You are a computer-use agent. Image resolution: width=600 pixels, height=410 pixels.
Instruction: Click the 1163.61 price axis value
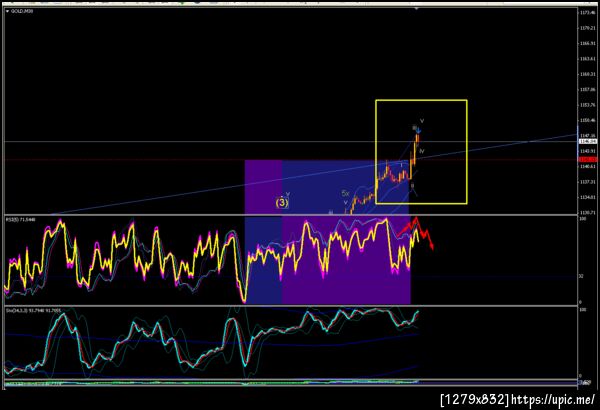588,59
